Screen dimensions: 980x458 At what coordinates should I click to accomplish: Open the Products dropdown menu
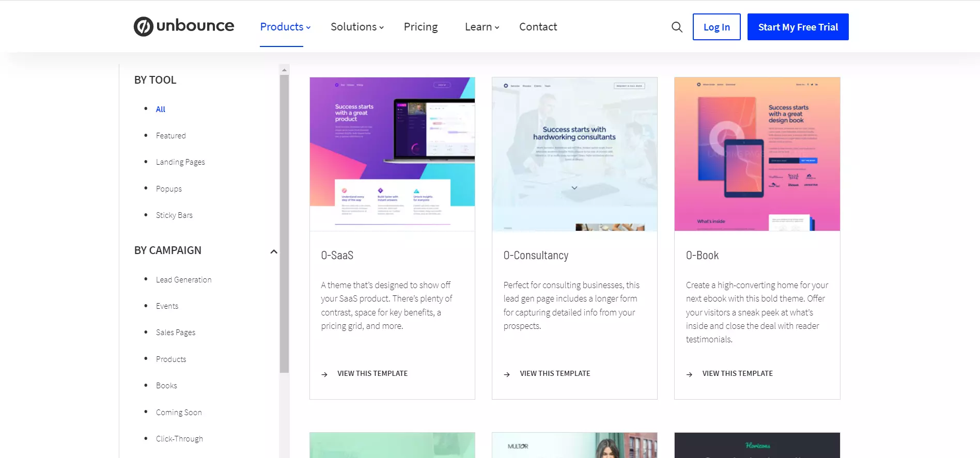coord(285,27)
